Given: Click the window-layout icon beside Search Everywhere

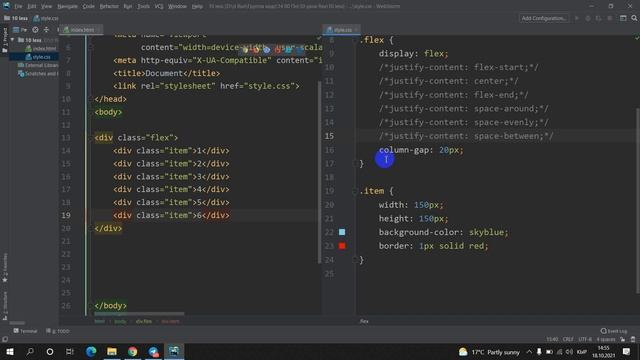Looking at the screenshot, I should tap(623, 18).
